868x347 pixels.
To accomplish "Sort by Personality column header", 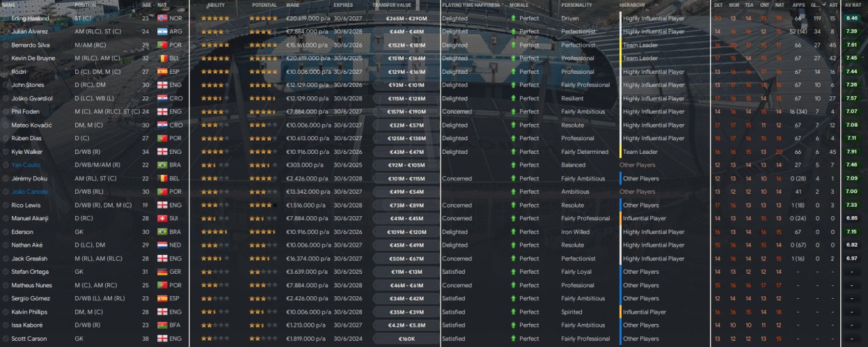I will [578, 5].
